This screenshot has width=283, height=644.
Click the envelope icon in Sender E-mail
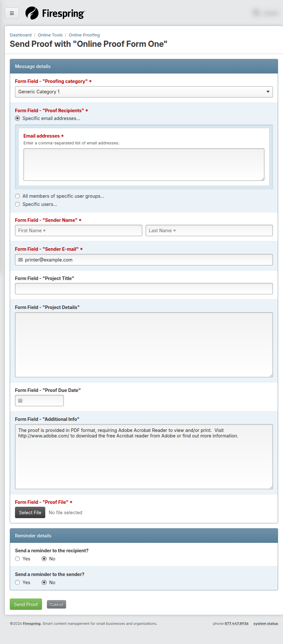(x=21, y=260)
